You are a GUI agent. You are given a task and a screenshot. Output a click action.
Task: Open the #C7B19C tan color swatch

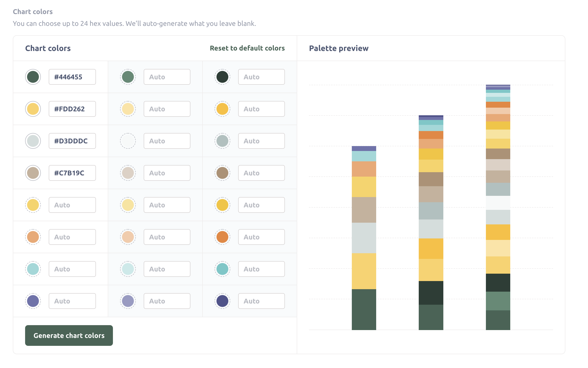coord(33,173)
